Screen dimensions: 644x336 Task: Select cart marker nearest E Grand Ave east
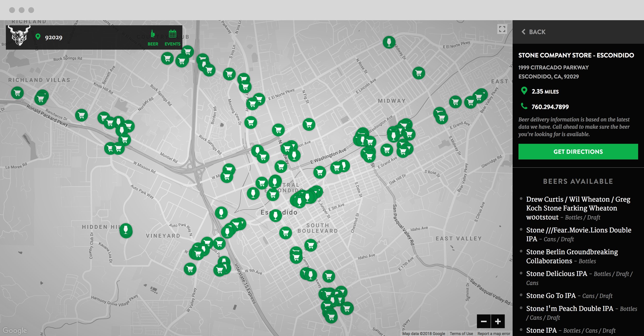tap(442, 118)
